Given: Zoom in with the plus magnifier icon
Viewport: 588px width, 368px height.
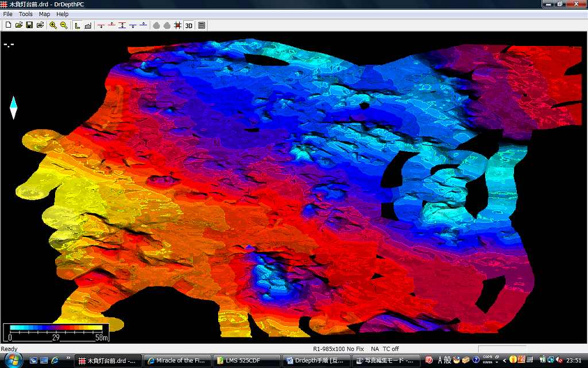Looking at the screenshot, I should (53, 25).
